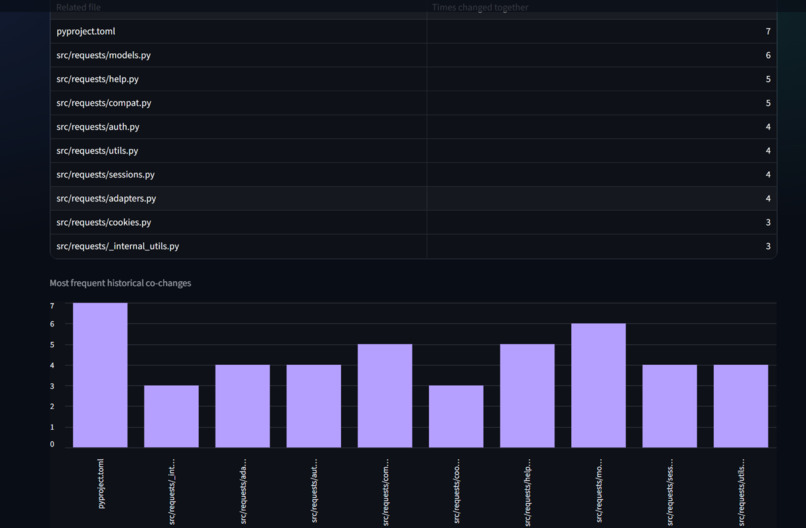Click the pyproject.toml bar in the chart
Viewport: 806px width, 528px height.
100,375
